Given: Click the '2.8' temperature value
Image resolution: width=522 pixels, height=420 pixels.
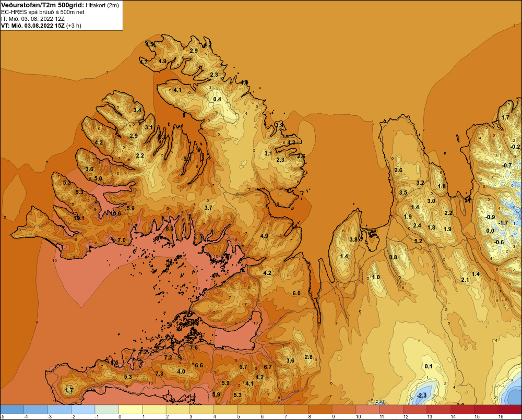Looking at the screenshot, I should (309, 357).
